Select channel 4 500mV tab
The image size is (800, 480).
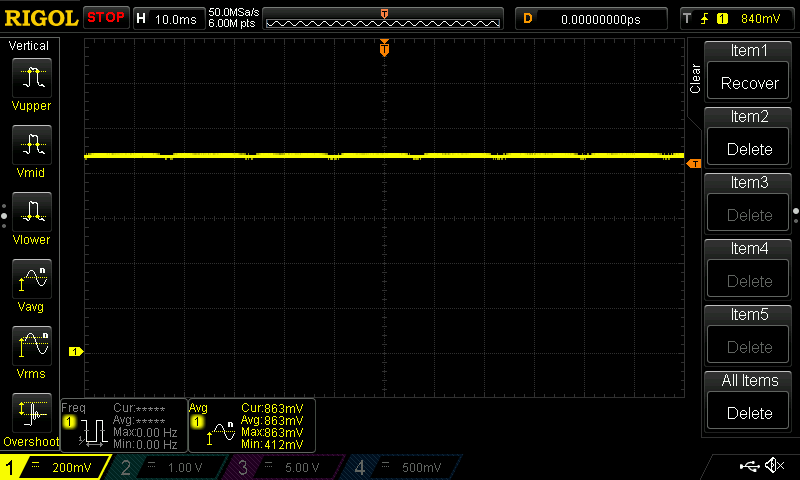click(x=403, y=467)
